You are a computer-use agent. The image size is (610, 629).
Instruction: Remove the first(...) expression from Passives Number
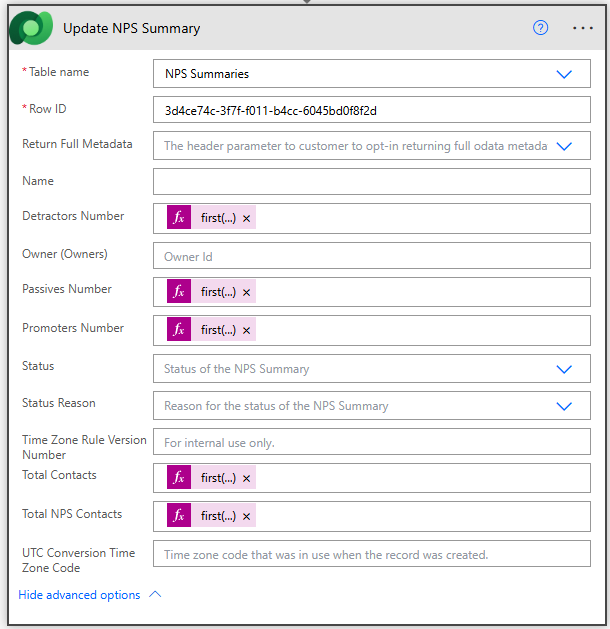pyautogui.click(x=247, y=292)
